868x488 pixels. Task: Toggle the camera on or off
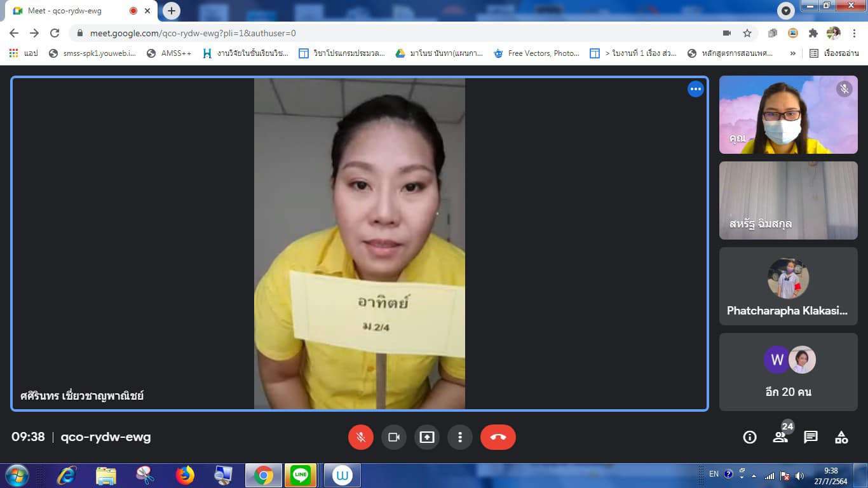393,437
